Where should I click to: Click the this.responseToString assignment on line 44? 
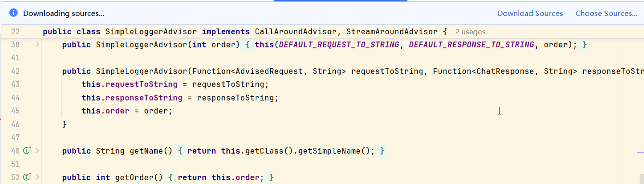[180, 98]
